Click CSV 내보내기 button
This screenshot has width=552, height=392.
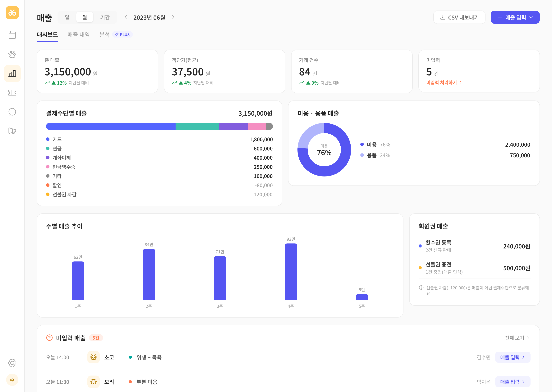tap(459, 17)
